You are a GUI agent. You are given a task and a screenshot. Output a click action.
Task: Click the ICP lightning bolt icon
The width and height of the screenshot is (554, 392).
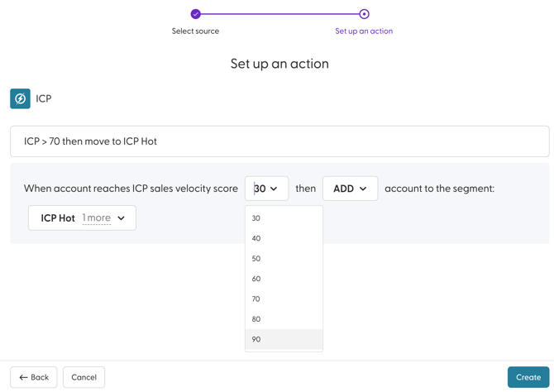(21, 98)
